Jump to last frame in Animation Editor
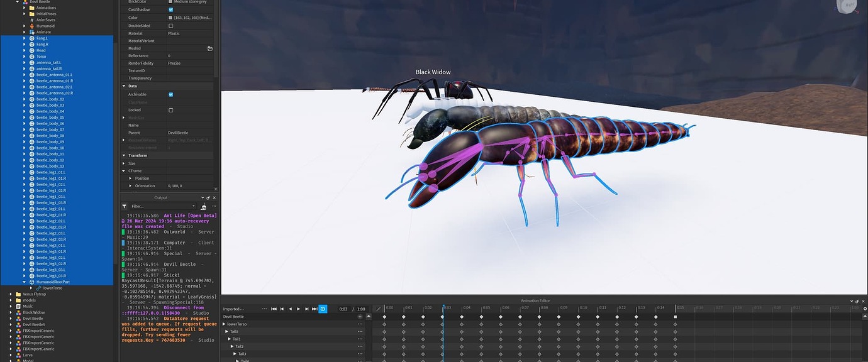Screen dimensions: 868x362 coord(314,309)
